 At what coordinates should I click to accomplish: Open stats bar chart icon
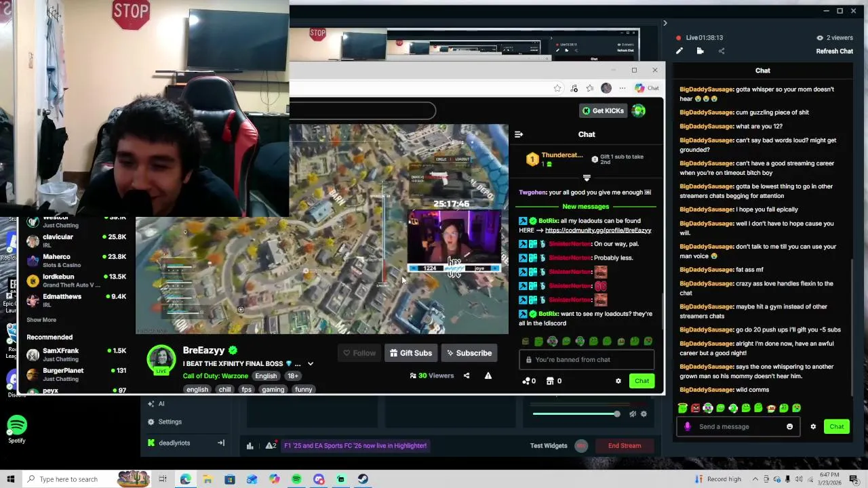(x=250, y=446)
